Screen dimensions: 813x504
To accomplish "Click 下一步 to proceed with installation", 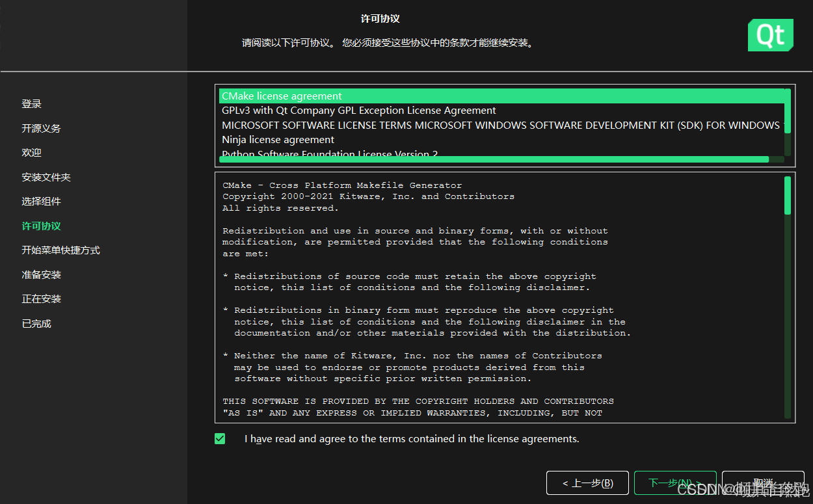I will pyautogui.click(x=675, y=483).
